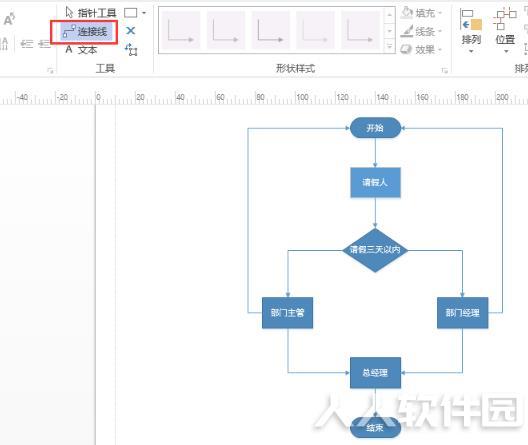Pick the third shape style thumbnail
The image size is (528, 445).
(270, 30)
